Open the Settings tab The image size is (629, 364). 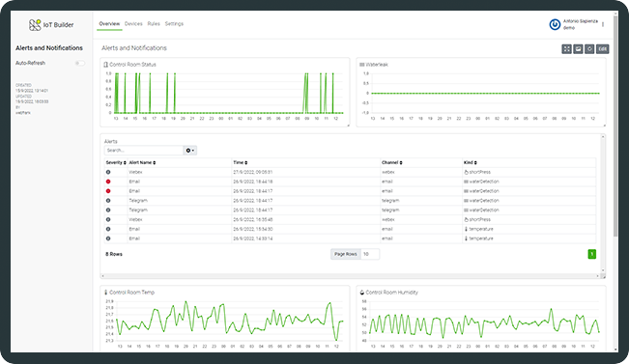pos(174,23)
